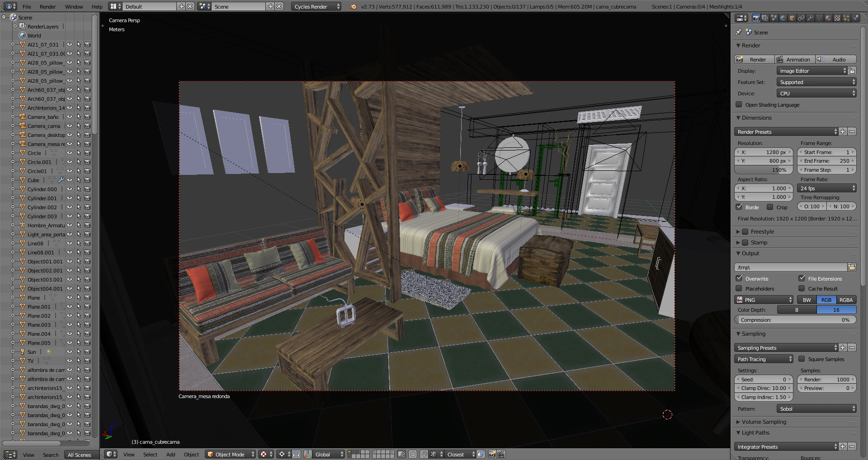Click the Render Layers properties tab

pos(764,18)
